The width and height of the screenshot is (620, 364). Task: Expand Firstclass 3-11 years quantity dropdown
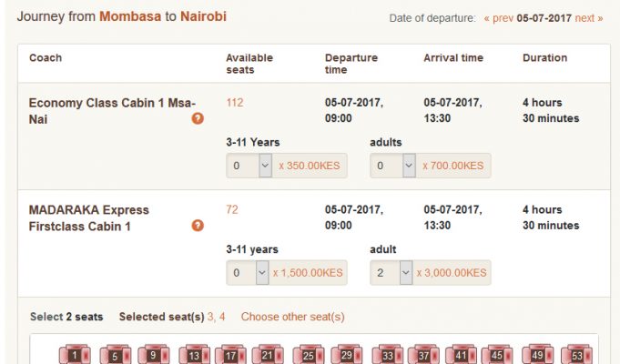(x=248, y=273)
